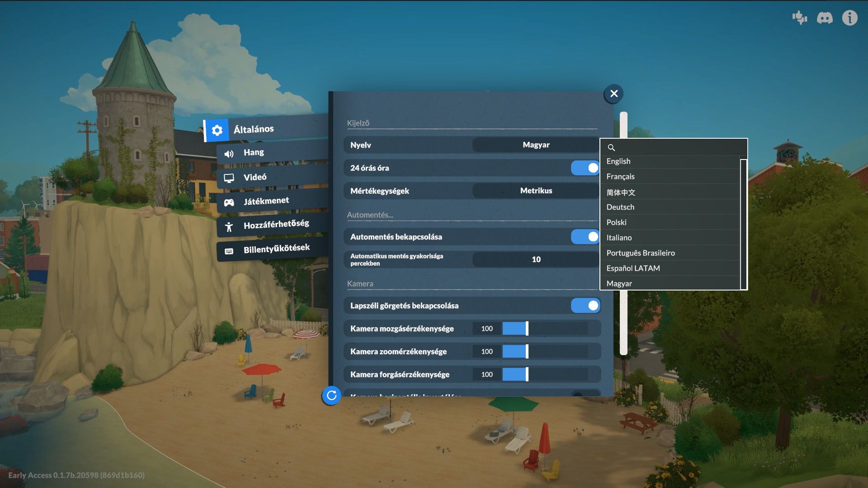Click the info icon in top corner
This screenshot has height=488, width=868.
point(849,18)
